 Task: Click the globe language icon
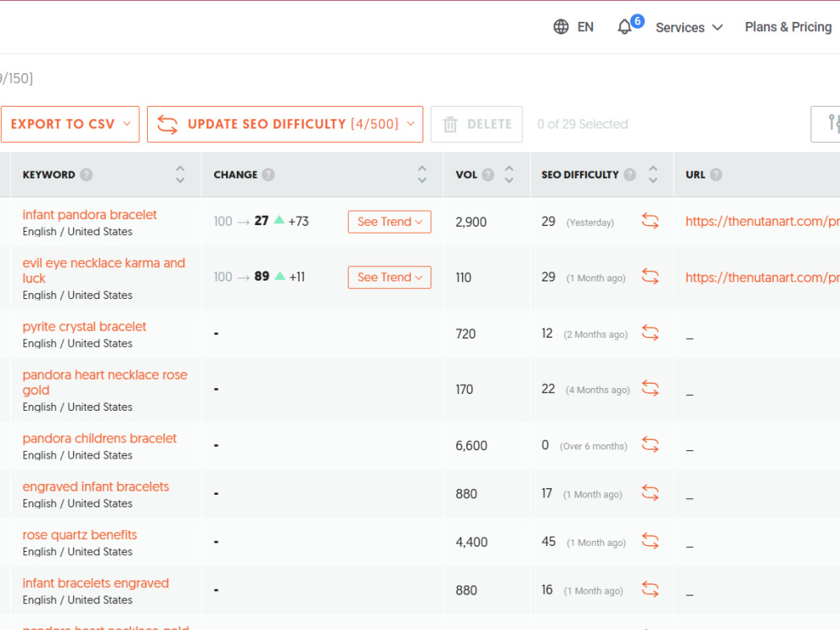point(560,27)
